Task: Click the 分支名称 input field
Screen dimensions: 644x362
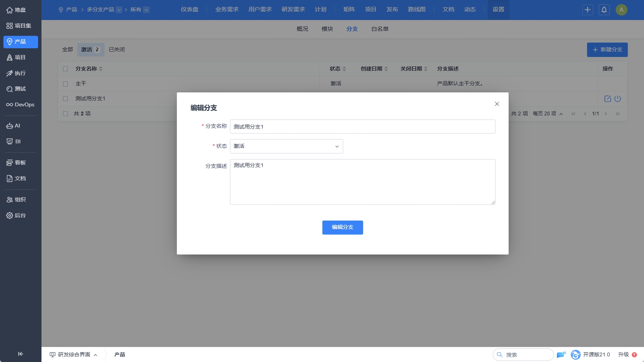Action: 363,127
